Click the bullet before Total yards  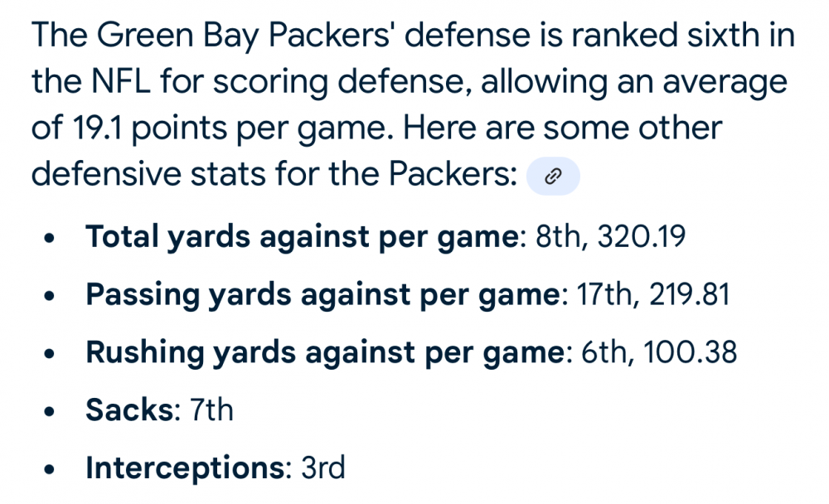coord(51,240)
